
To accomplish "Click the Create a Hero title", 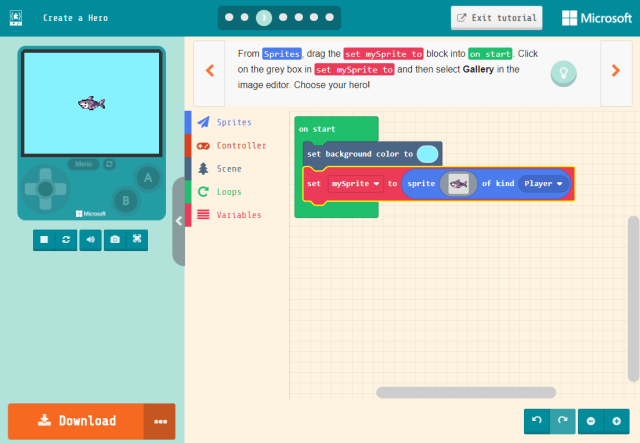I will click(76, 18).
